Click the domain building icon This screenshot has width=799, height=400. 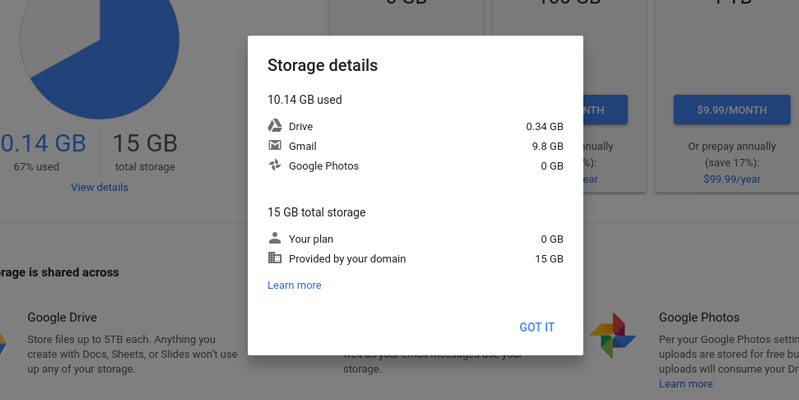coord(275,258)
